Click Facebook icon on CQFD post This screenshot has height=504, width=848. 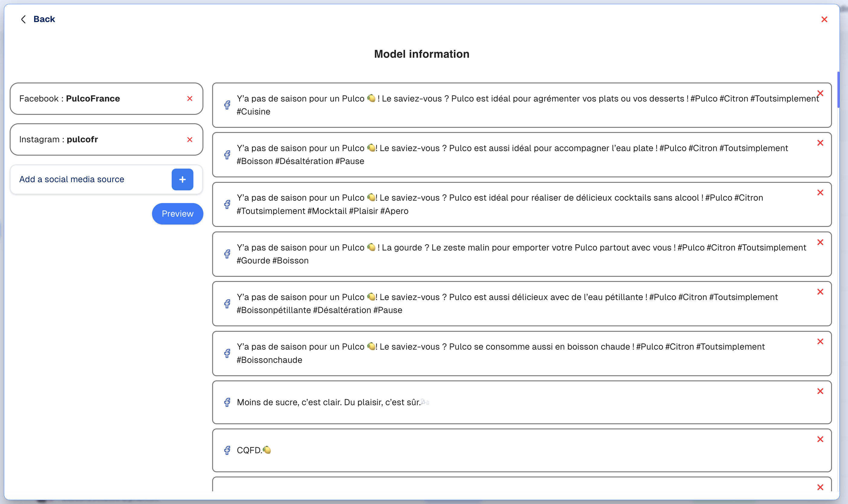(x=227, y=450)
